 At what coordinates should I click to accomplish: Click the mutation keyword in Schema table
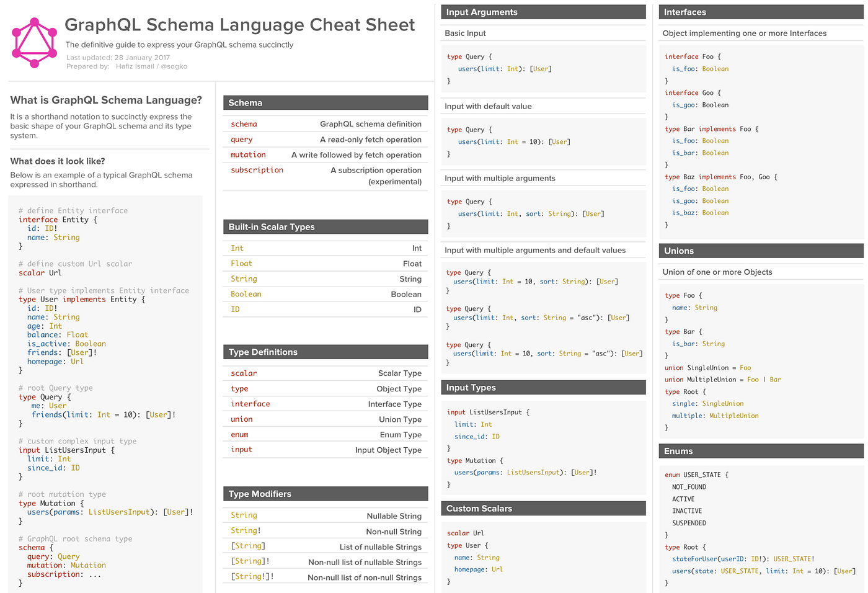click(248, 154)
